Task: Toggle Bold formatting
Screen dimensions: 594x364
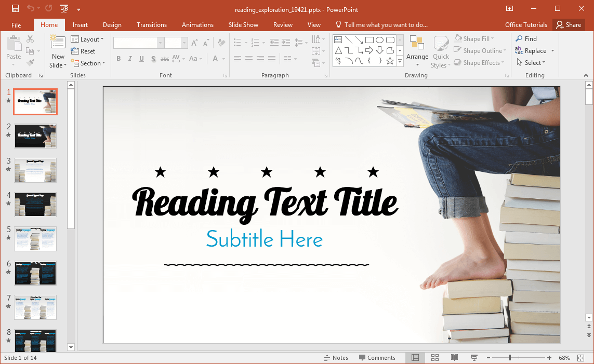Action: tap(118, 59)
